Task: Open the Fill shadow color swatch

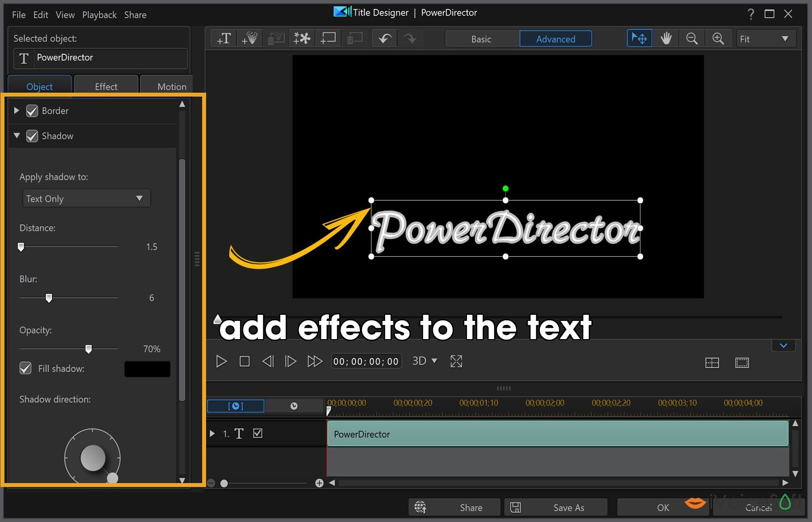Action: [x=147, y=369]
